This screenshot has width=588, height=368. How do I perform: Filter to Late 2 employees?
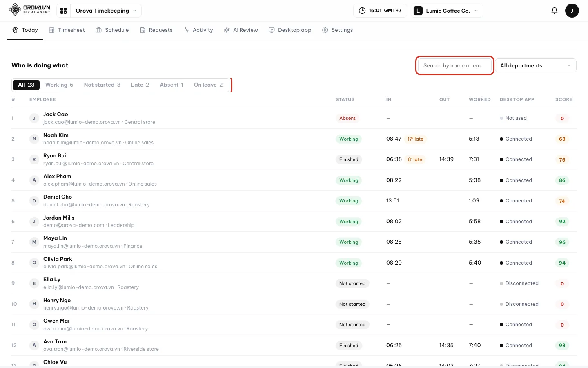[x=140, y=85]
